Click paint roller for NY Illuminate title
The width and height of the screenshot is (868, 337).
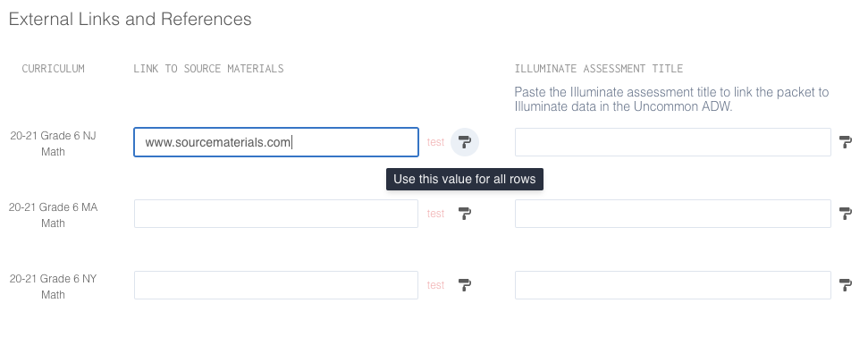(x=846, y=285)
